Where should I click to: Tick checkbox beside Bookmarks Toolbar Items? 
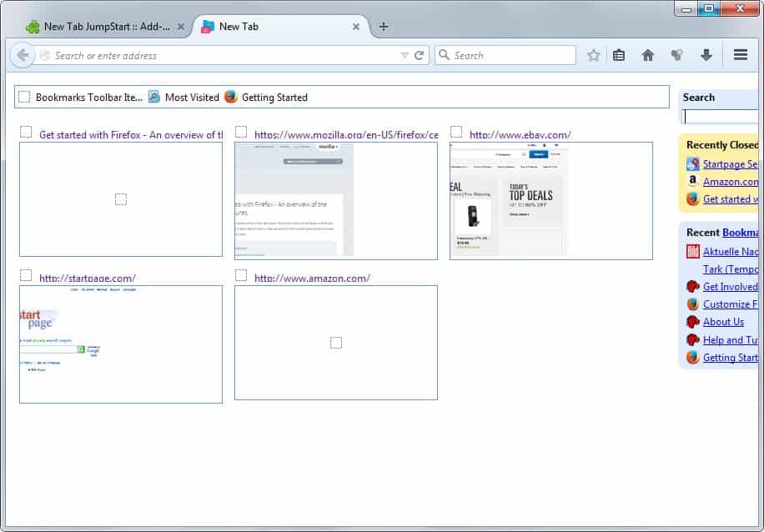(24, 97)
